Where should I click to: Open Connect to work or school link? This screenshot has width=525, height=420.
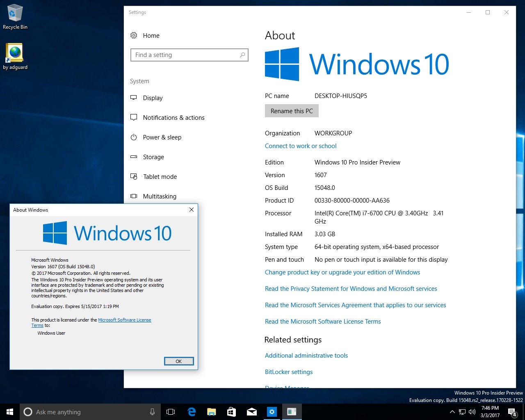coord(301,146)
